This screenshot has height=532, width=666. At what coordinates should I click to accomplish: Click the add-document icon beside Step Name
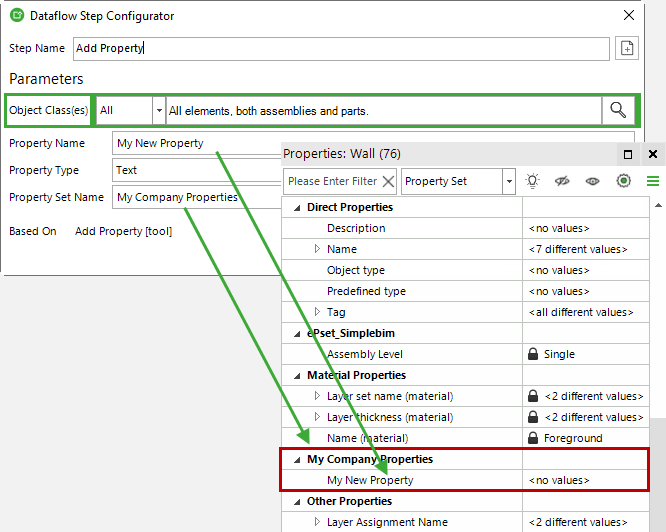coord(626,48)
